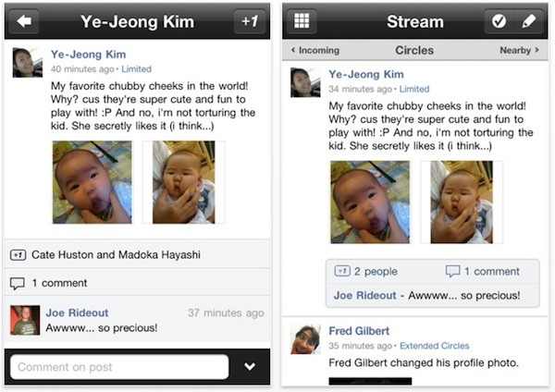Tap Joe Rideout's avatar in comments
Screen dimensions: 555x392
coord(25,320)
